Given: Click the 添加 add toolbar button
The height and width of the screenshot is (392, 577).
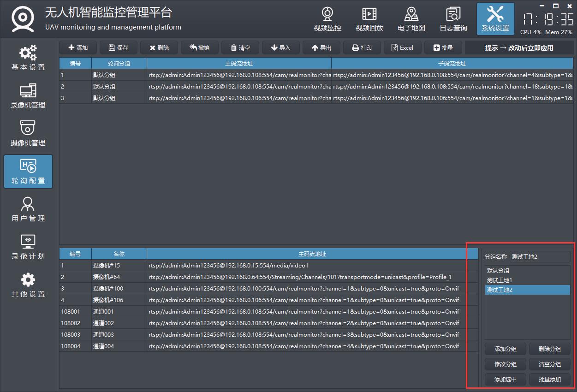Looking at the screenshot, I should 78,48.
